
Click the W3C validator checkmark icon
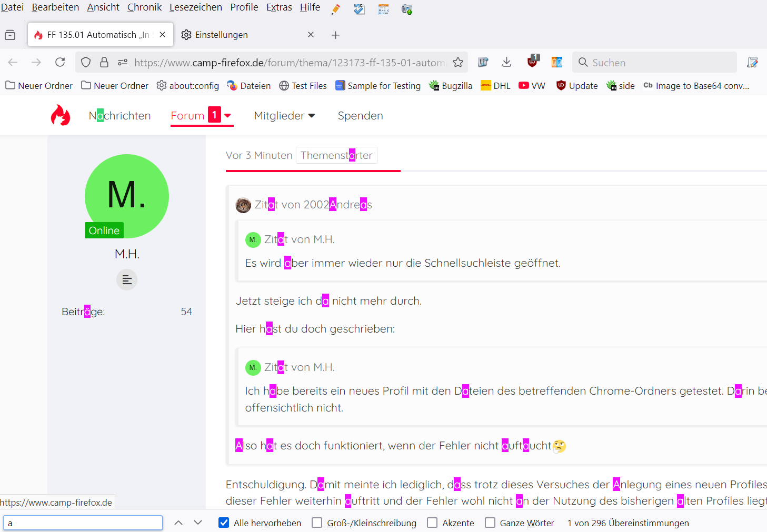point(360,9)
